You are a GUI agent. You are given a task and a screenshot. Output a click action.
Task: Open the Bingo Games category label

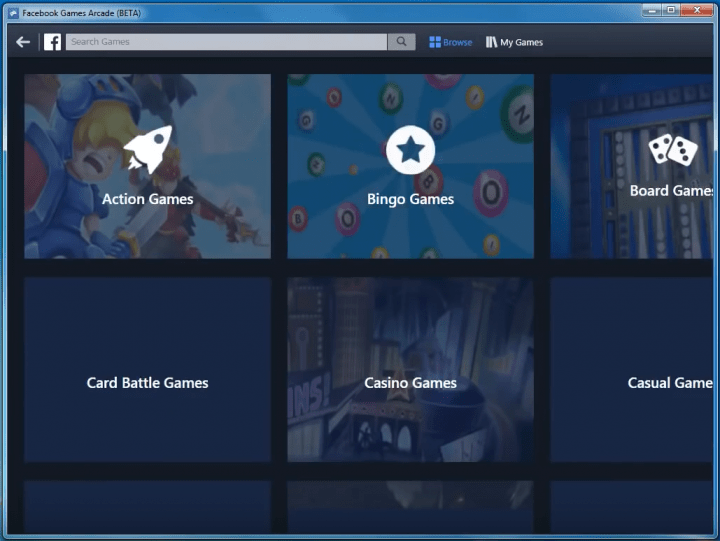411,199
